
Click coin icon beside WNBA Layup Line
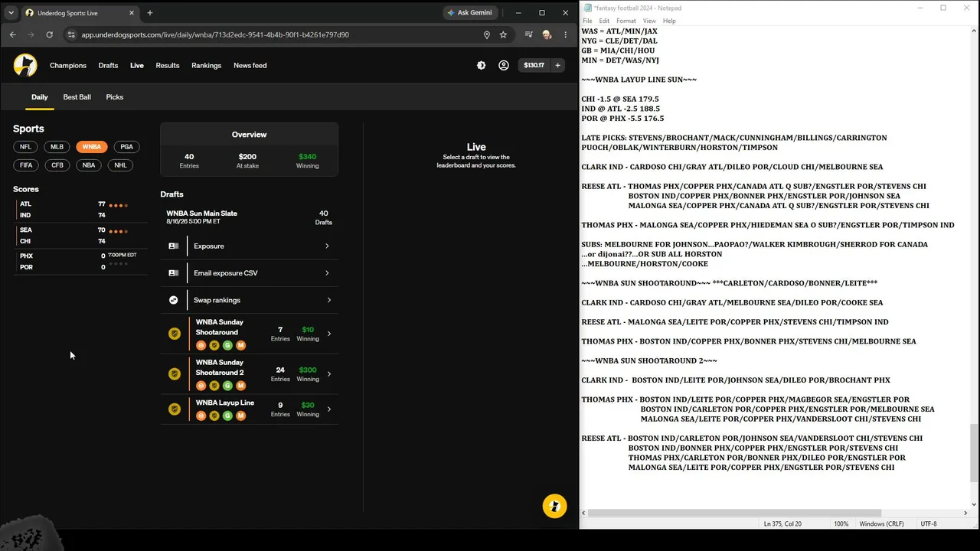tap(175, 409)
